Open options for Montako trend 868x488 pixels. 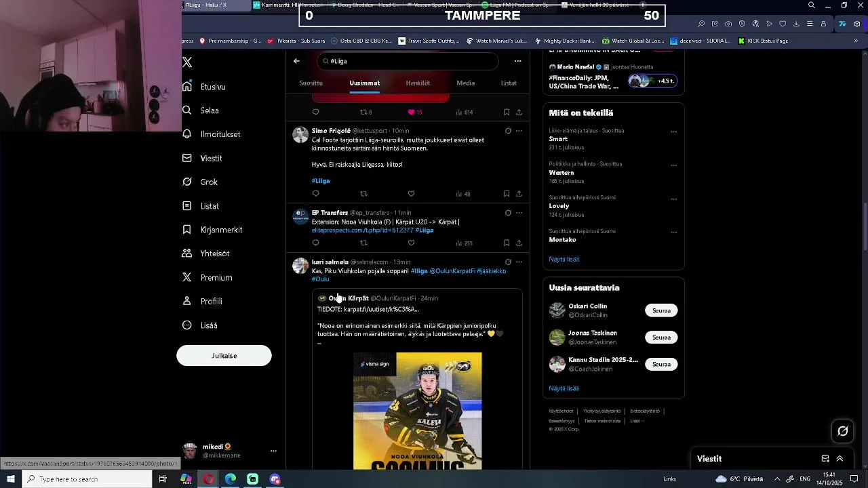click(673, 232)
